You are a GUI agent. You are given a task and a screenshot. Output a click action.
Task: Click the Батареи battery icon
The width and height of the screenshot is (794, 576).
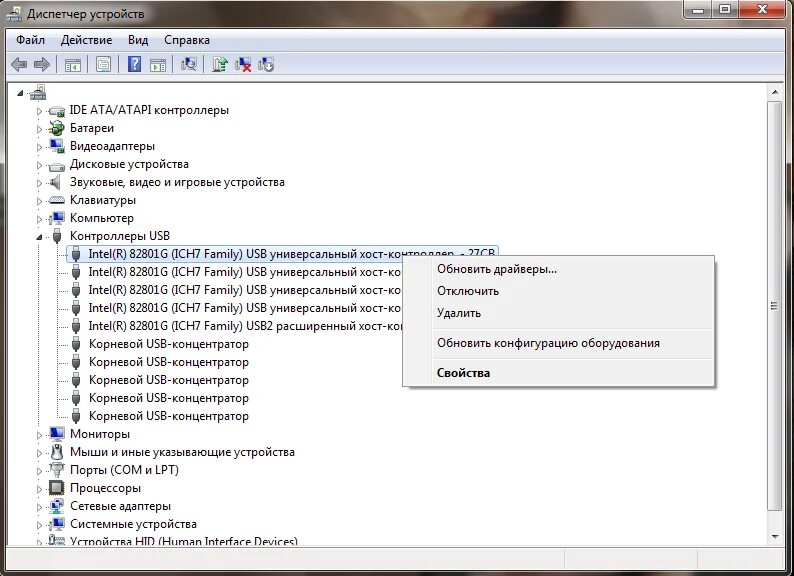point(57,128)
